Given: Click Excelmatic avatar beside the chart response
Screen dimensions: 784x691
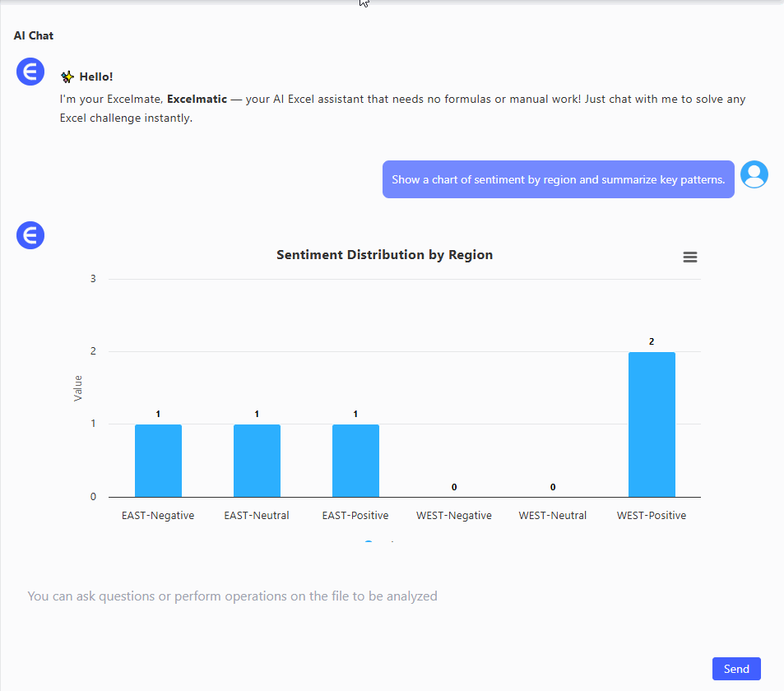Looking at the screenshot, I should tap(30, 235).
